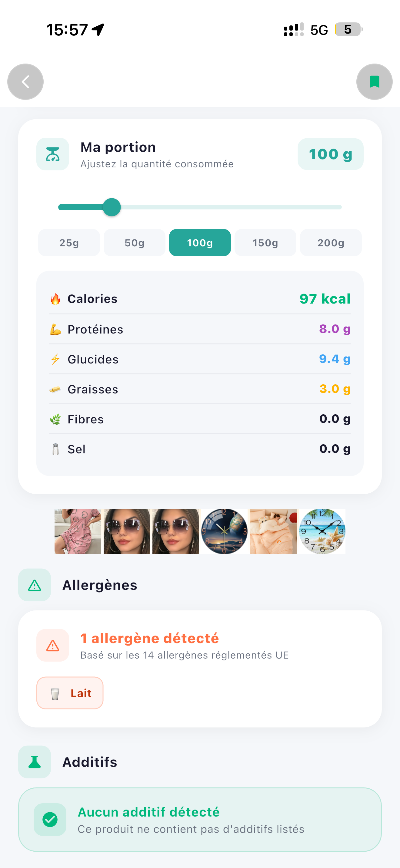Image resolution: width=400 pixels, height=868 pixels.
Task: Tap the flame icon next to Calories
Action: point(55,299)
